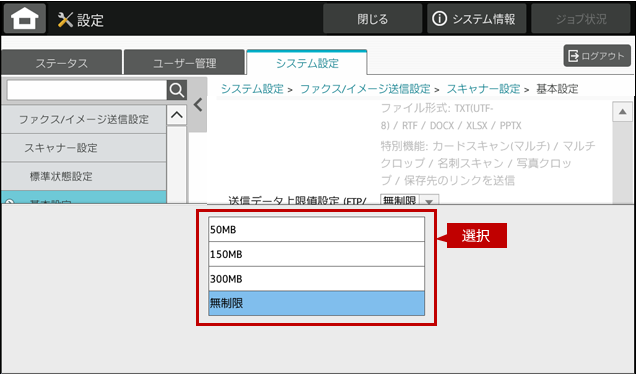Image resolution: width=636 pixels, height=374 pixels.
Task: Choose the 300MB option
Action: tap(316, 279)
